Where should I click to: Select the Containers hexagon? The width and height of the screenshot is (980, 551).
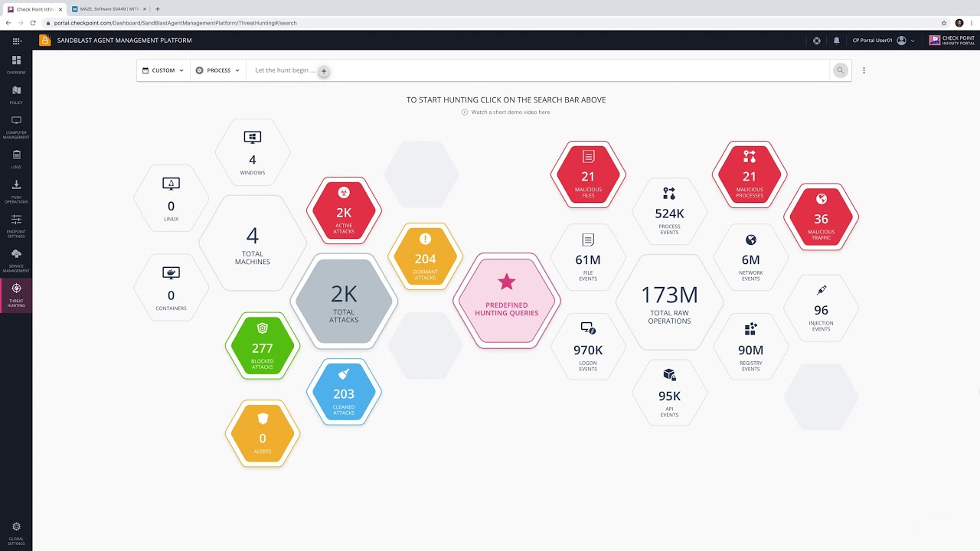click(171, 287)
